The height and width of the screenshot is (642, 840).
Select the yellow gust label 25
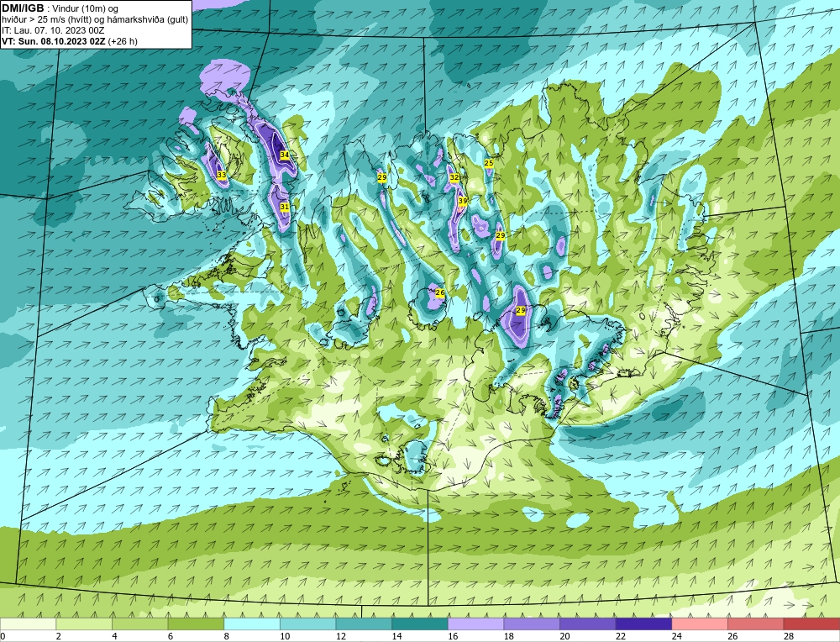[489, 163]
